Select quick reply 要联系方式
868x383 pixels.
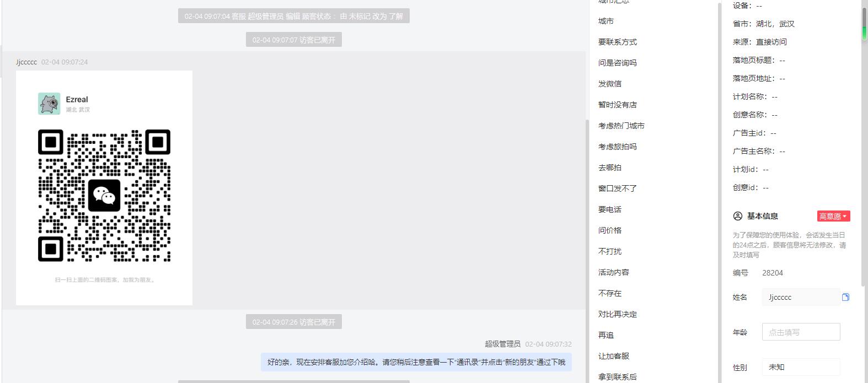(x=618, y=42)
